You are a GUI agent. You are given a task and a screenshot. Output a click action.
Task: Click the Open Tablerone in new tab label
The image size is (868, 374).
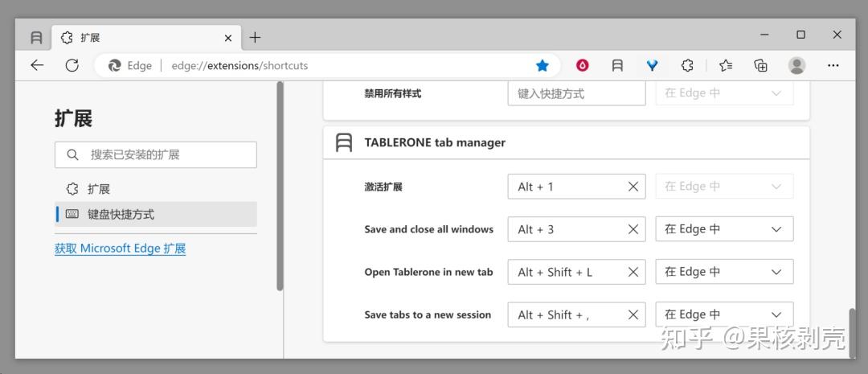pos(428,272)
